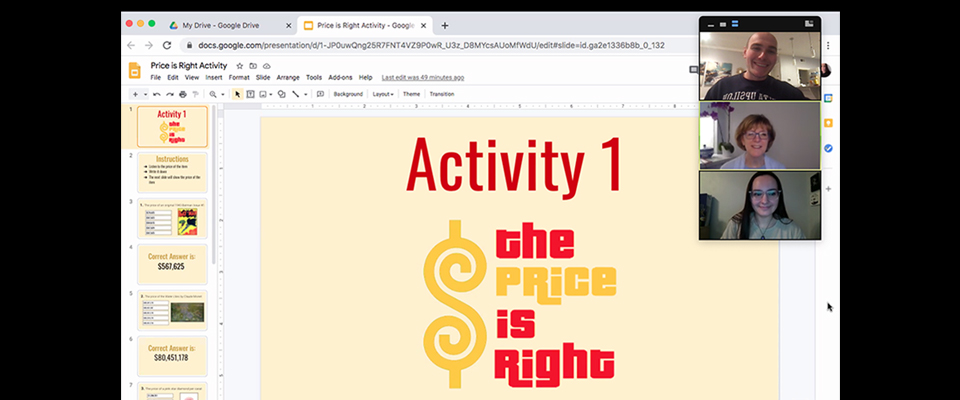
Task: Open the Slide menu
Action: point(263,78)
